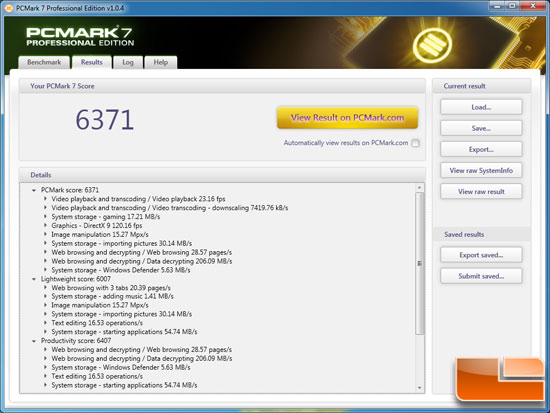Image resolution: width=550 pixels, height=413 pixels.
Task: Expand Text editing row under Lightweight score
Action: [45, 323]
